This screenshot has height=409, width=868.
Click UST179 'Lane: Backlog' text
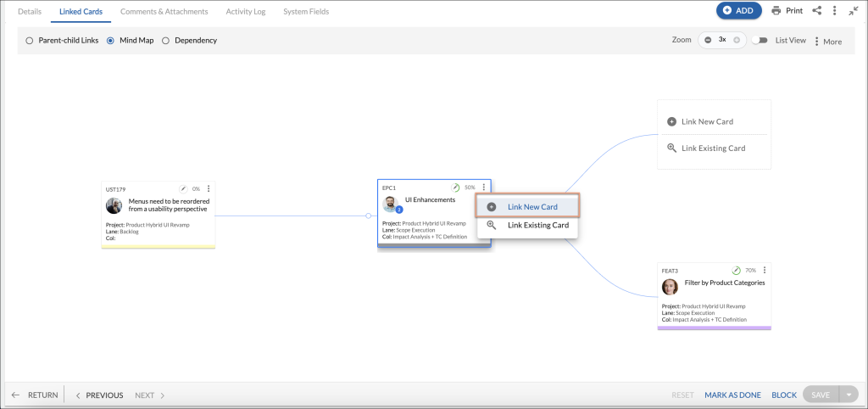[x=122, y=231]
